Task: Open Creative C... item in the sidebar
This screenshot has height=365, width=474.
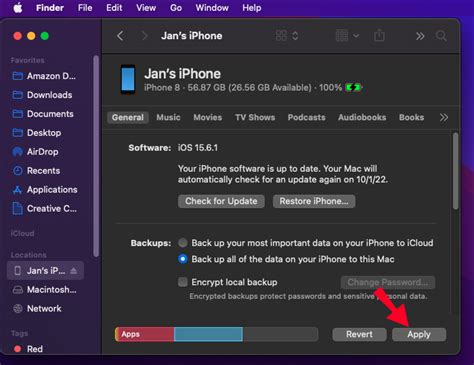Action: [44, 209]
